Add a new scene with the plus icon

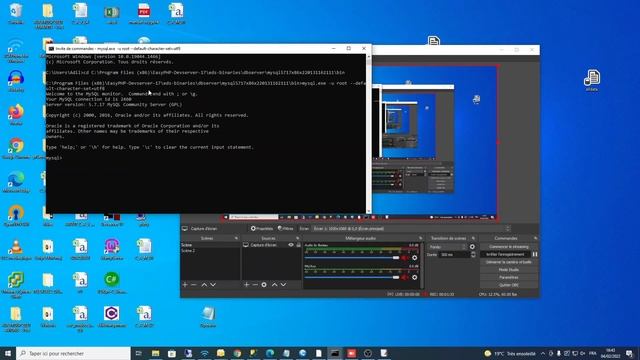coord(185,284)
